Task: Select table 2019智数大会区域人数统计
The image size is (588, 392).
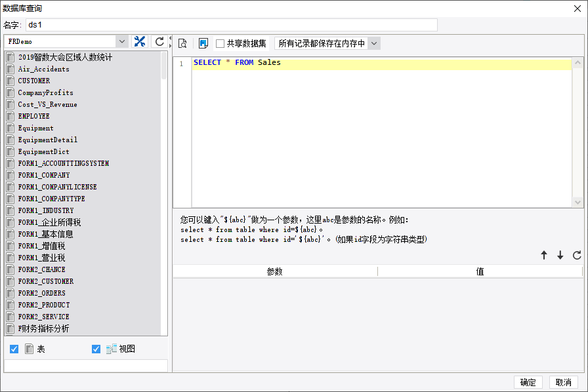Action: point(65,57)
